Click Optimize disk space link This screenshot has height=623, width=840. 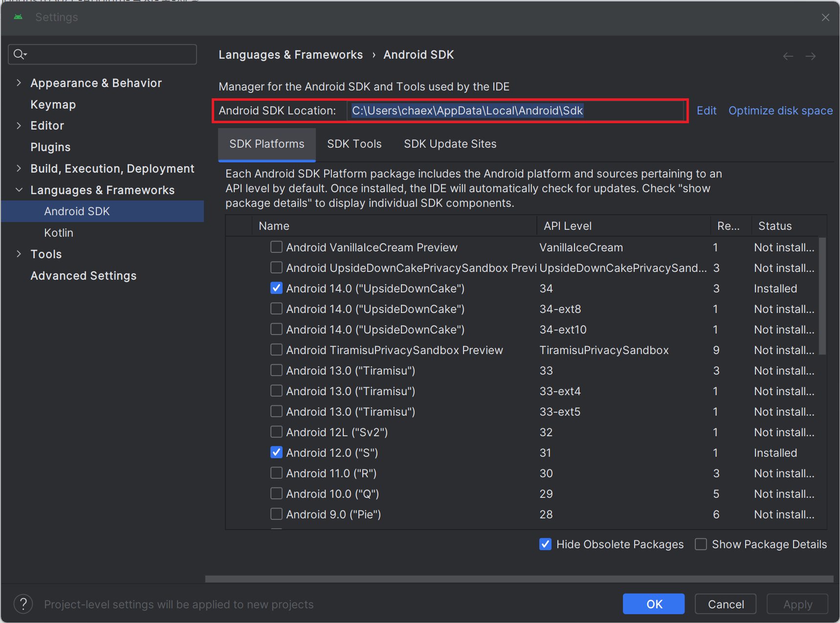(781, 111)
